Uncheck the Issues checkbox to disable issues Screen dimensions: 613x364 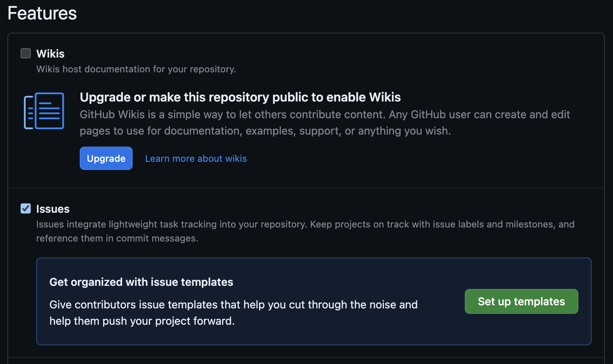tap(25, 209)
